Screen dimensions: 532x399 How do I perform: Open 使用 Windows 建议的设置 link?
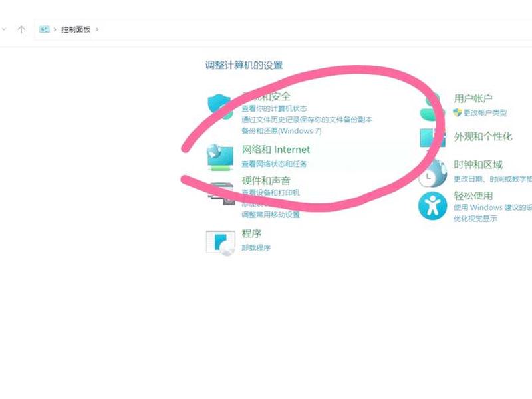(493, 207)
